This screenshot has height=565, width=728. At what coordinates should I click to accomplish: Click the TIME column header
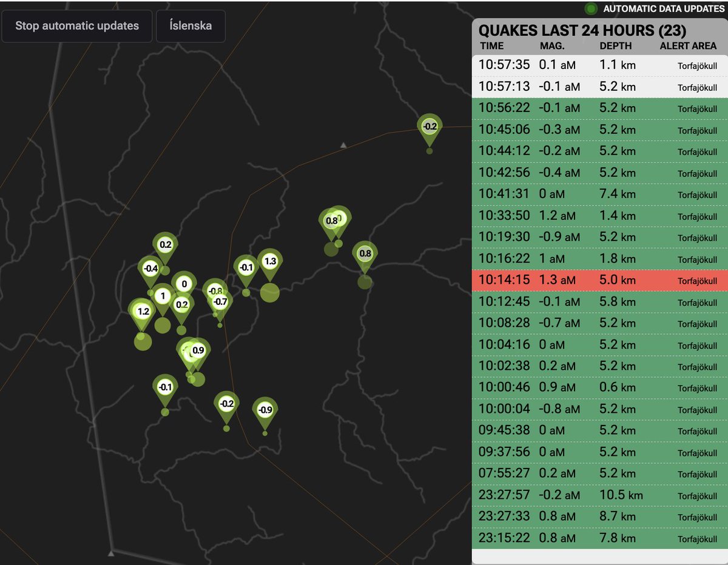pos(491,45)
